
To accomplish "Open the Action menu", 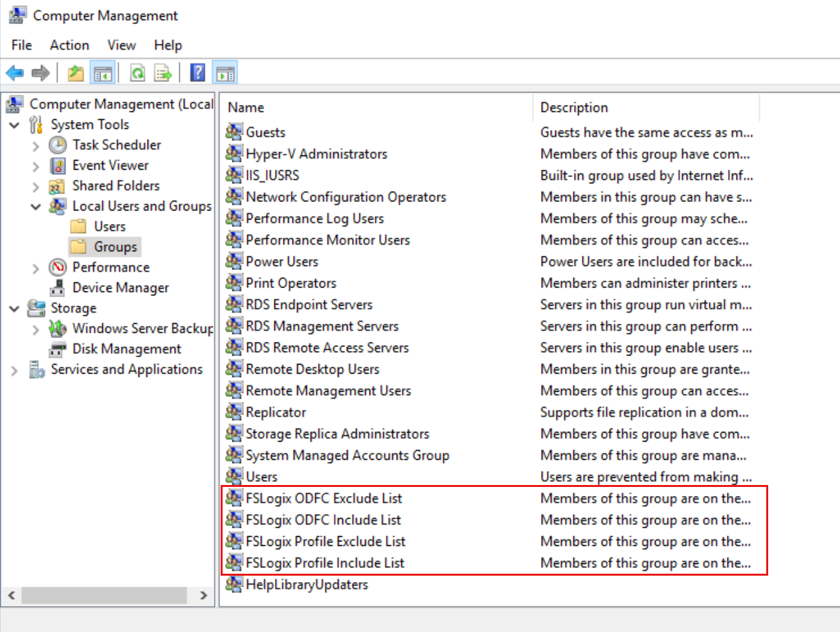I will (x=69, y=45).
